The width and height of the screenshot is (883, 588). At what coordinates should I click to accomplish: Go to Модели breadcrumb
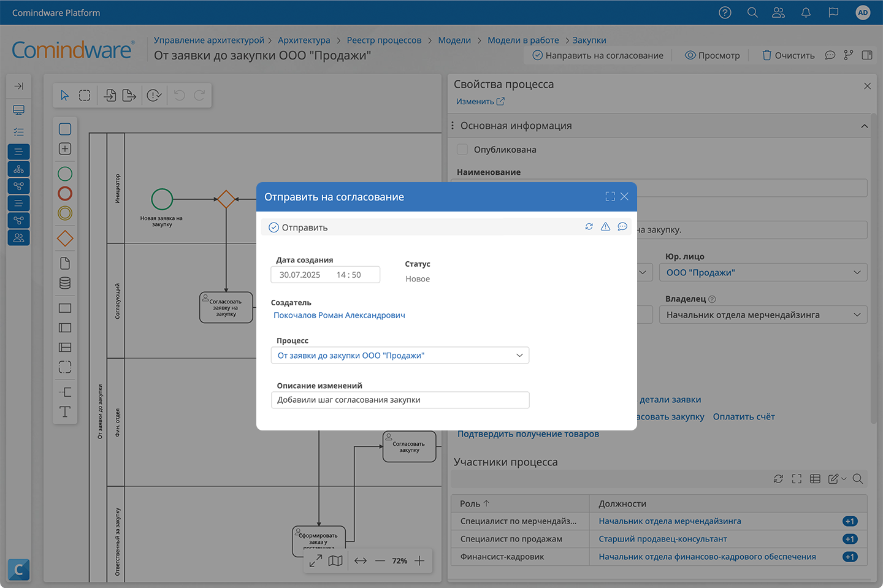point(454,40)
